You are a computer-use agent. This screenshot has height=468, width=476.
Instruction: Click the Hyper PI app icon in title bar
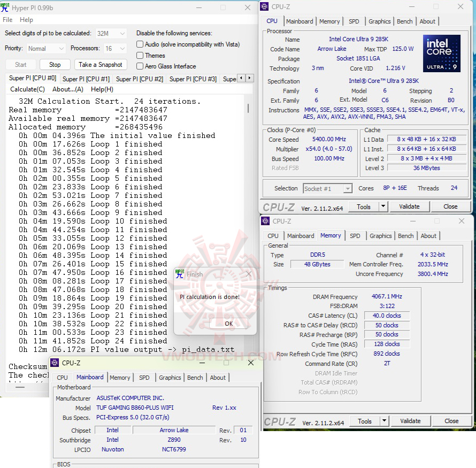[5, 7]
